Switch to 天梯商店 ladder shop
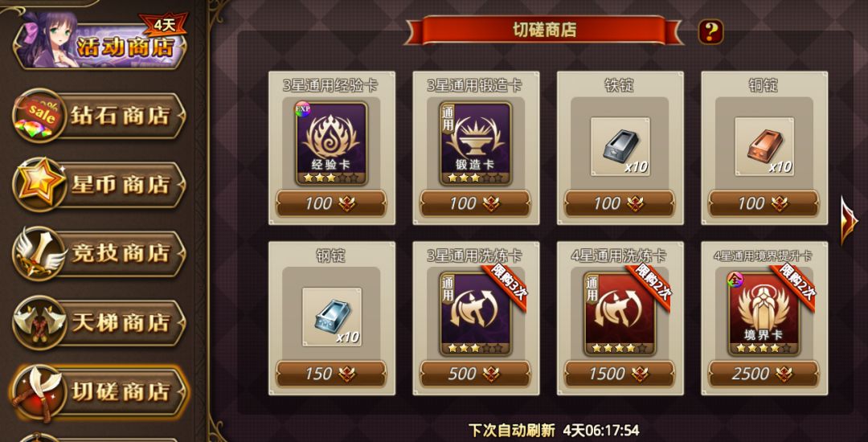This screenshot has width=868, height=442. click(x=99, y=322)
